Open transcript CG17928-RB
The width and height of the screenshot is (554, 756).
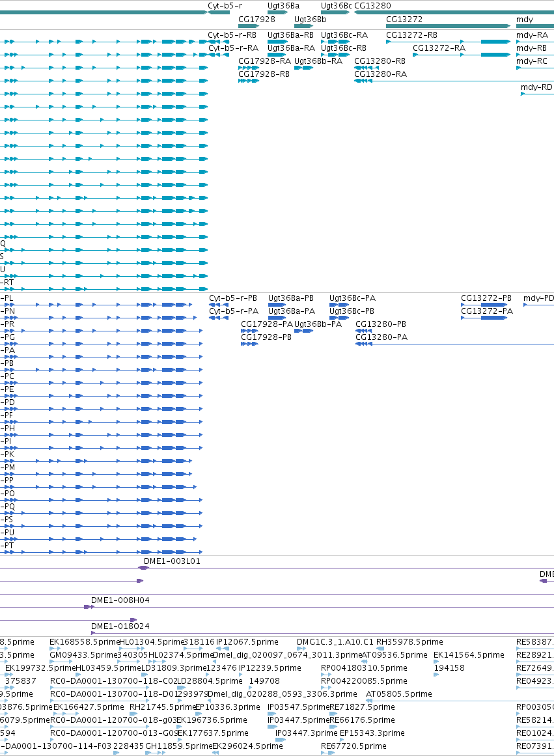(x=264, y=74)
